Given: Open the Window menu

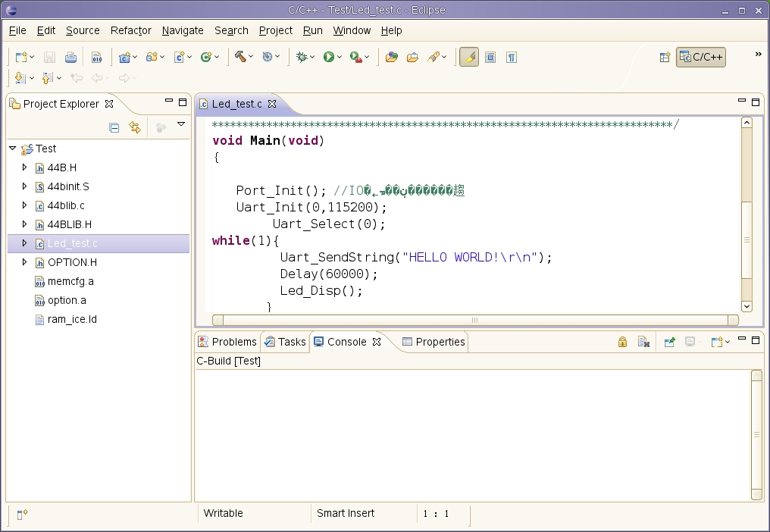Looking at the screenshot, I should click(x=352, y=30).
